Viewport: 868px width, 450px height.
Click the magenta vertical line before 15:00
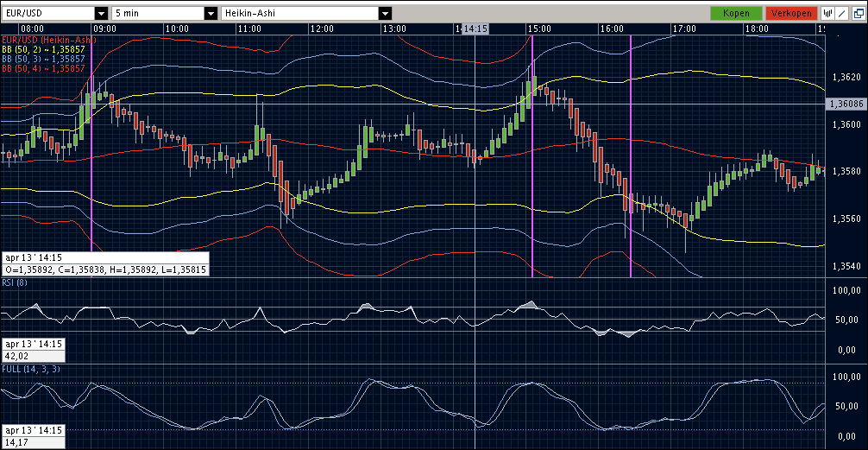tap(532, 155)
